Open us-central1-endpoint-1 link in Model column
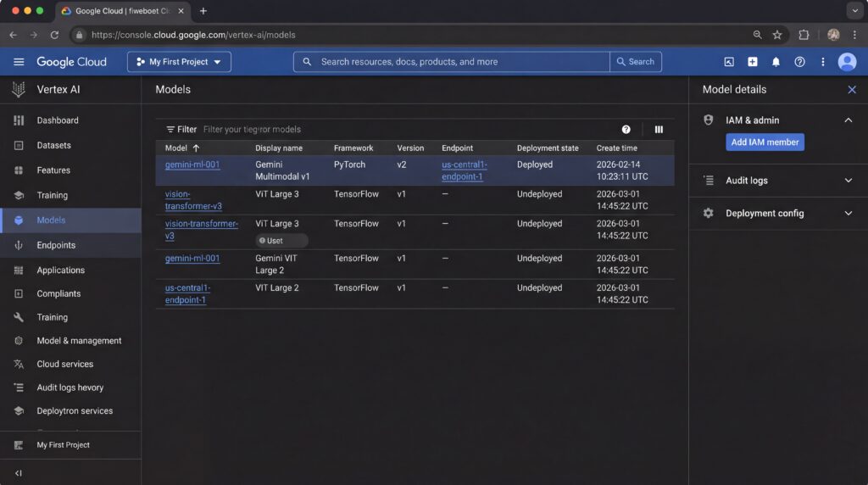This screenshot has height=485, width=868. pos(187,293)
